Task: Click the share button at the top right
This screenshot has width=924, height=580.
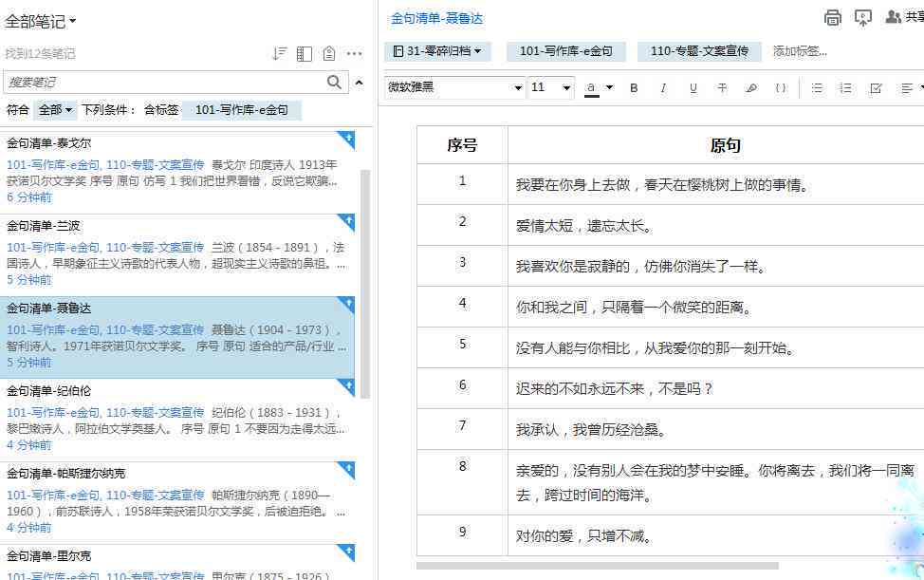Action: (905, 17)
